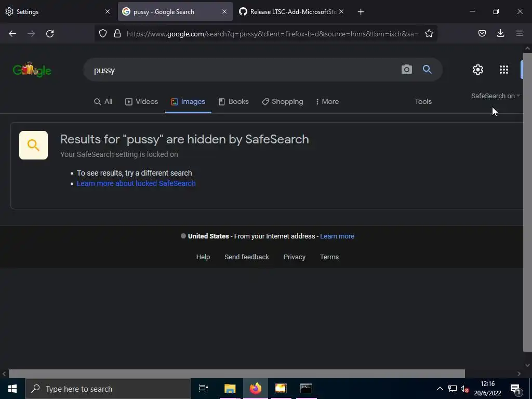The width and height of the screenshot is (532, 399).
Task: Close the Release LTSC GitHub tab
Action: (x=341, y=11)
